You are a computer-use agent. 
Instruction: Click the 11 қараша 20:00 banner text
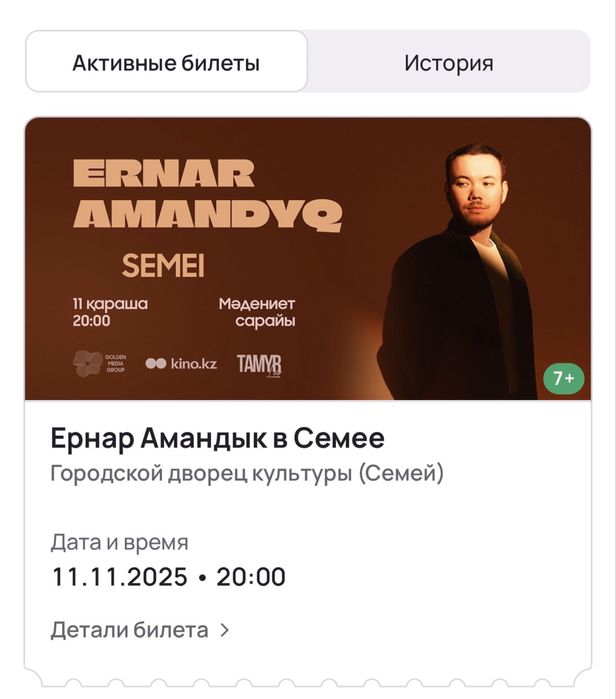(x=109, y=313)
